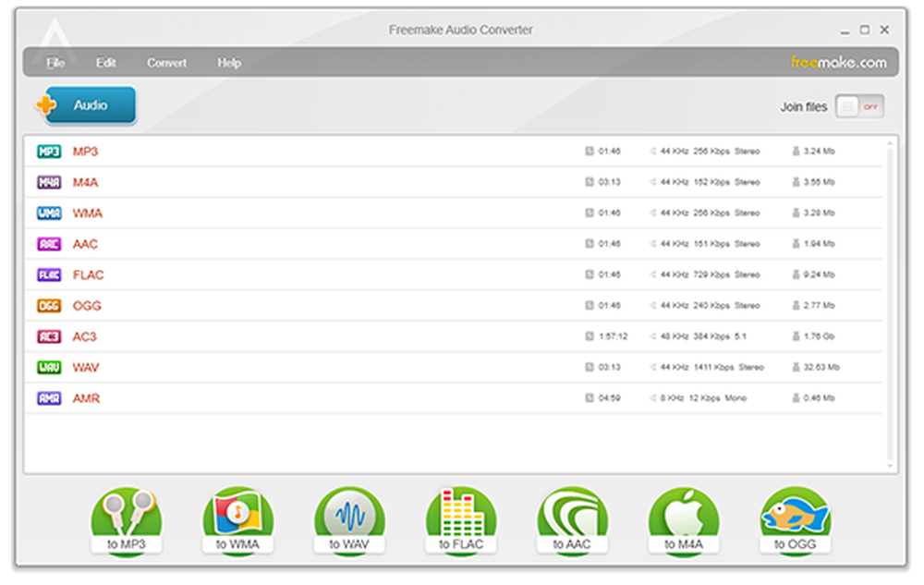Viewport: 924px width, 585px height.
Task: Convert to FLAC with equalizer icon
Action: pos(461,521)
